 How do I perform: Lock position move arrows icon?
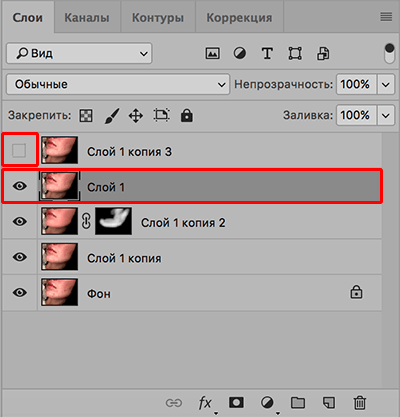(136, 116)
